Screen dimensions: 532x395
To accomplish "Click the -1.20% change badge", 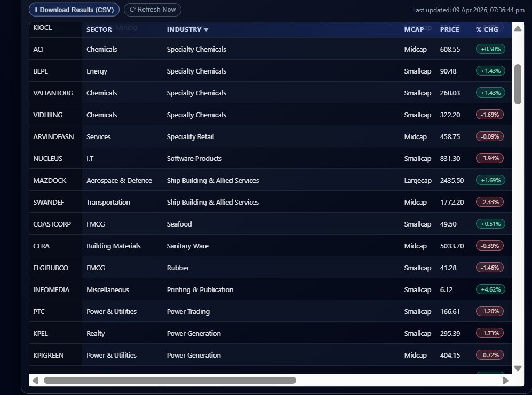I will pos(490,311).
